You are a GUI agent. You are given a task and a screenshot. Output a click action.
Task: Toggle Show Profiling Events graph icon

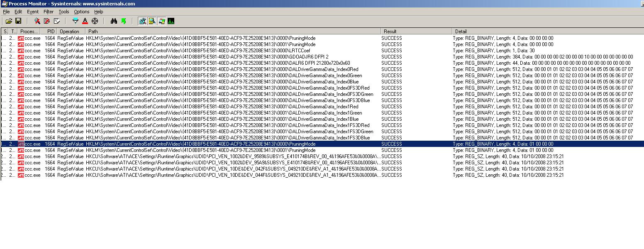click(x=171, y=21)
